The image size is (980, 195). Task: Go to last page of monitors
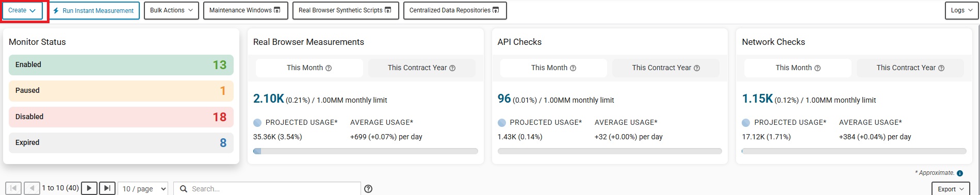(x=107, y=188)
